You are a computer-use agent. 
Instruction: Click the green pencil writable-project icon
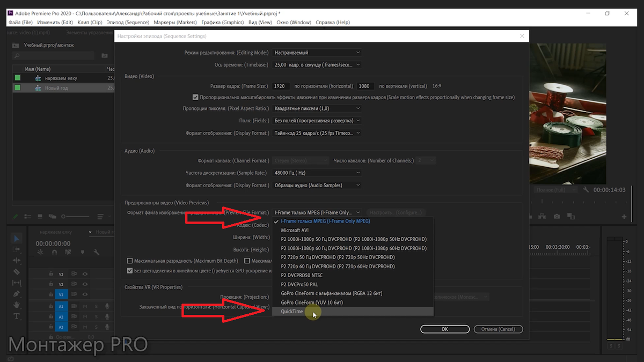[15, 217]
